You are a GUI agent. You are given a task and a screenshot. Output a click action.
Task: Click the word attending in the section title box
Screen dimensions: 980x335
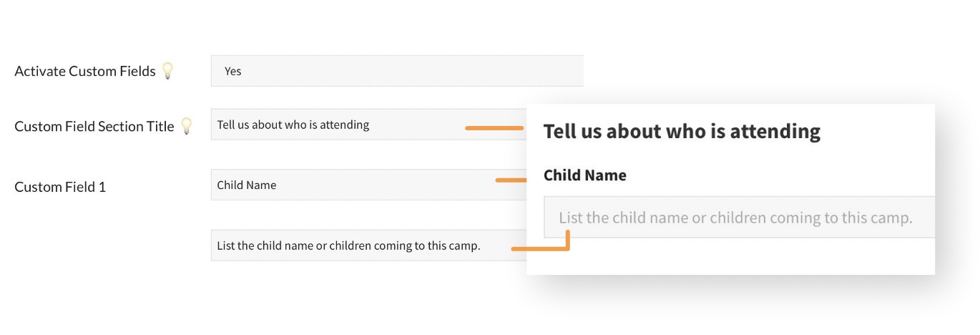tap(344, 125)
